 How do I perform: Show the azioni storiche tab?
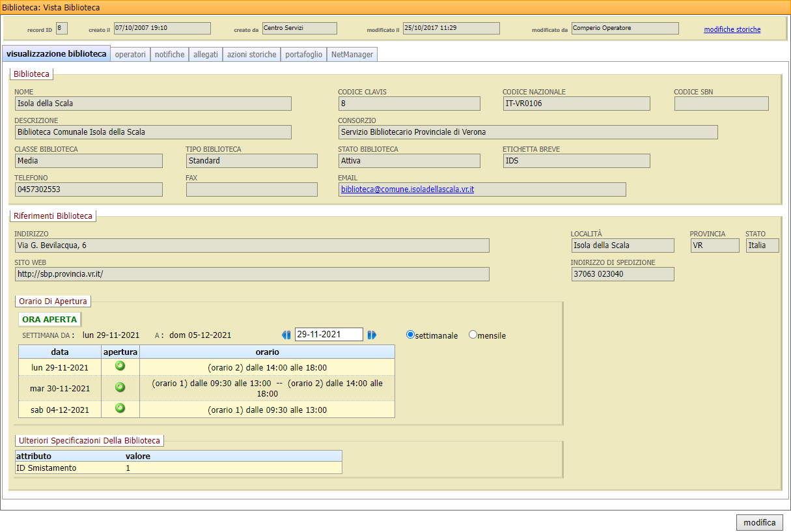pyautogui.click(x=251, y=55)
